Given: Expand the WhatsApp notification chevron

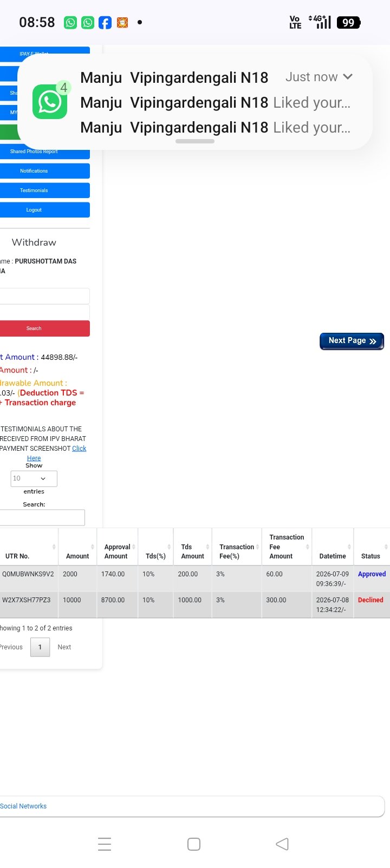Looking at the screenshot, I should tap(348, 77).
